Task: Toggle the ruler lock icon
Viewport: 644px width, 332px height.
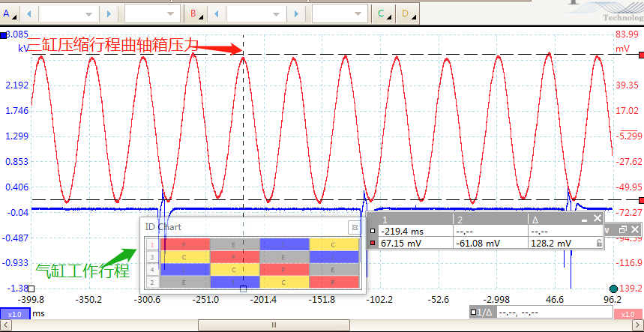Action: point(599,244)
